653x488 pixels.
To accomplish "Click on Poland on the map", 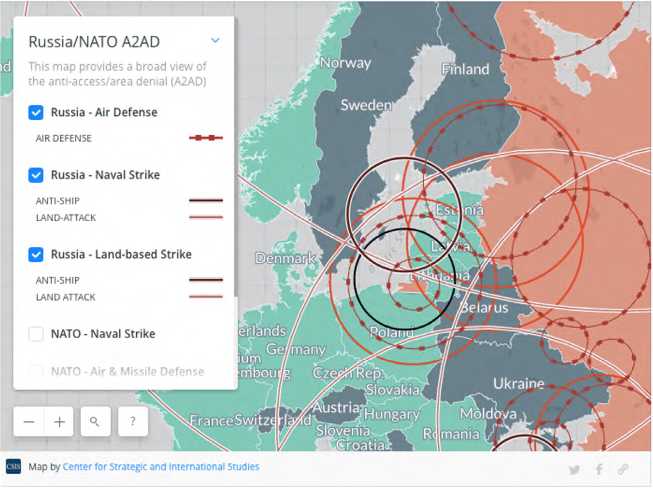I will tap(393, 332).
